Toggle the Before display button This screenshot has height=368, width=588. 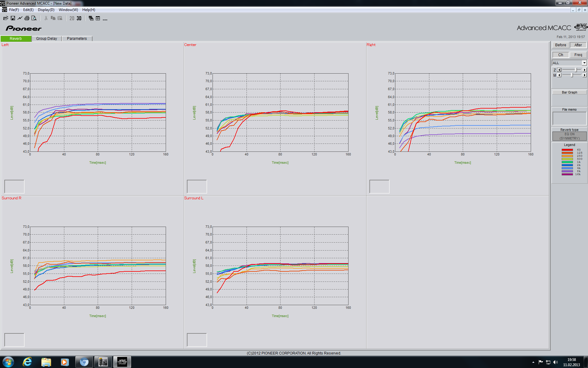pos(560,45)
